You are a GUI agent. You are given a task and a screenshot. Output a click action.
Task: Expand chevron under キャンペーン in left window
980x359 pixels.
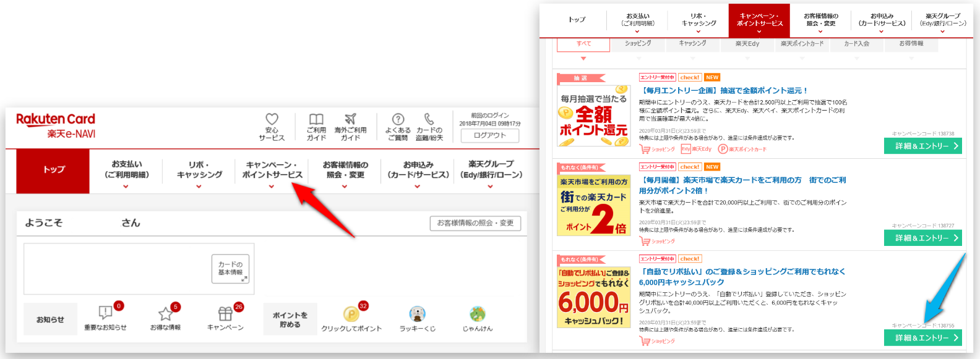coord(272,186)
